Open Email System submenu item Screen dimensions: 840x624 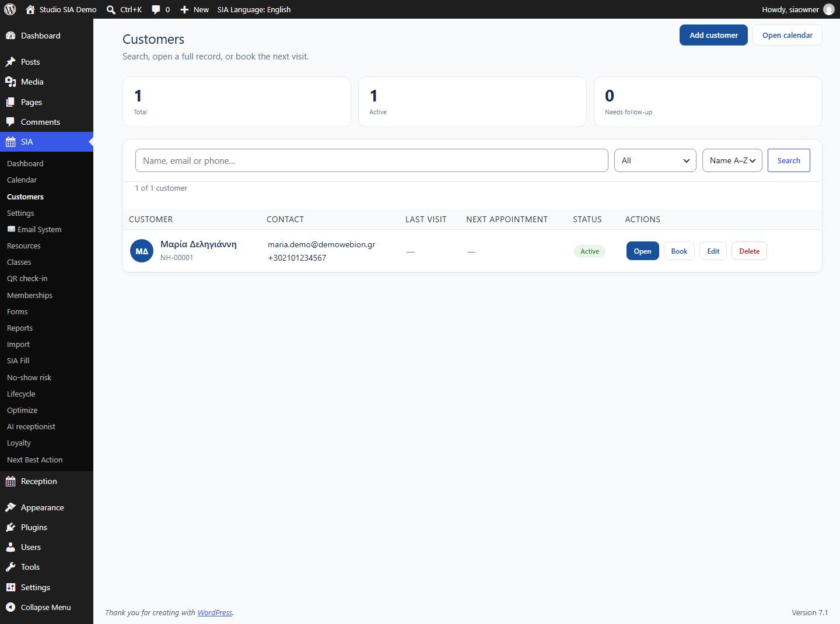[34, 229]
